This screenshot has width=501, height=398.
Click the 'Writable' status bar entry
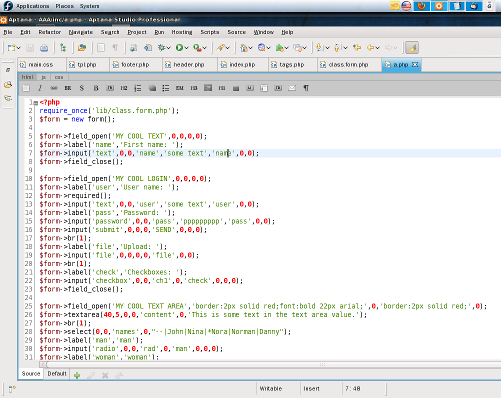point(271,389)
